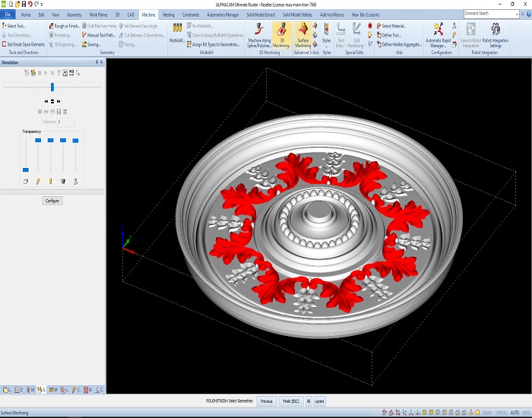Open the Select Tool command
The height and width of the screenshot is (418, 532).
click(14, 26)
